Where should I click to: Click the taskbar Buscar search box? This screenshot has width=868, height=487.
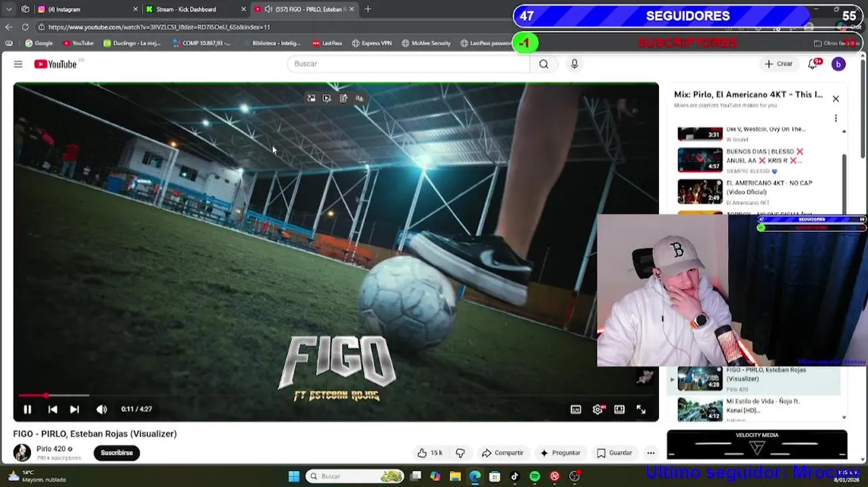356,476
